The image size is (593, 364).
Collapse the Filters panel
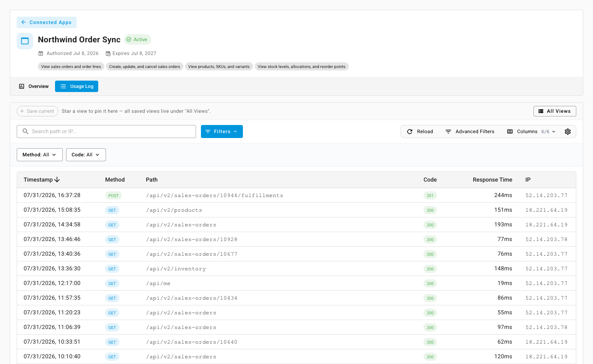(222, 132)
